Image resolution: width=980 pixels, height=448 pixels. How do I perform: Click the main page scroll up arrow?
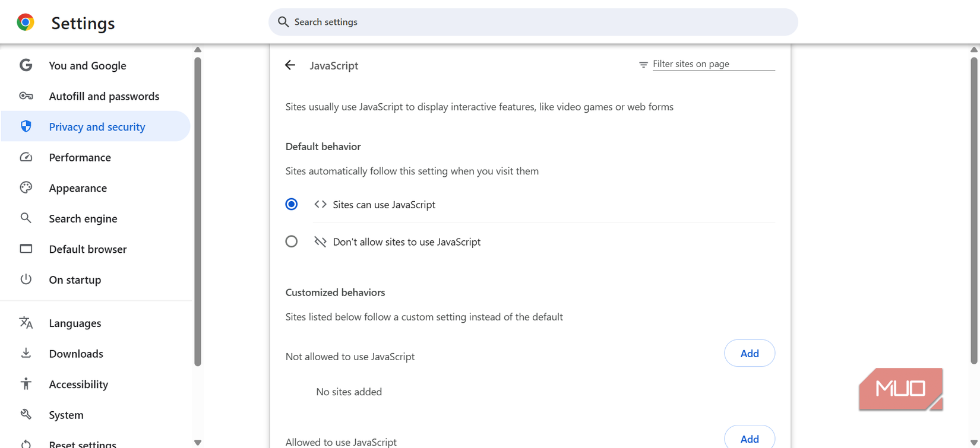[x=974, y=49]
